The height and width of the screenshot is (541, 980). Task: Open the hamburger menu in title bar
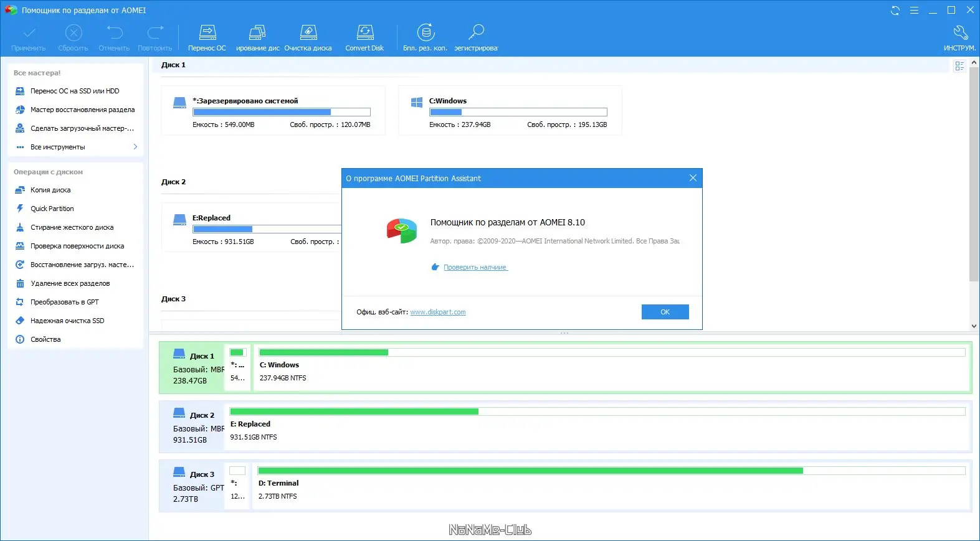(914, 11)
